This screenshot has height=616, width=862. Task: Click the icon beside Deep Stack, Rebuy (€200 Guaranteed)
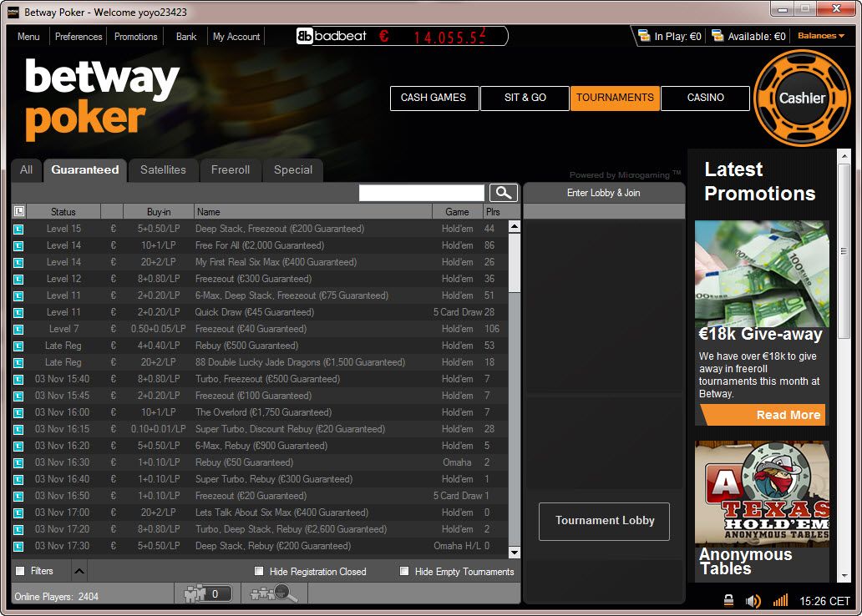coord(18,546)
